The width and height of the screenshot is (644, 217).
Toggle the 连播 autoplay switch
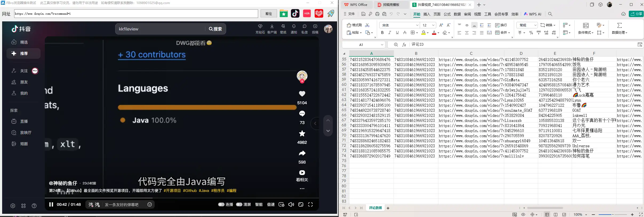pos(221,204)
